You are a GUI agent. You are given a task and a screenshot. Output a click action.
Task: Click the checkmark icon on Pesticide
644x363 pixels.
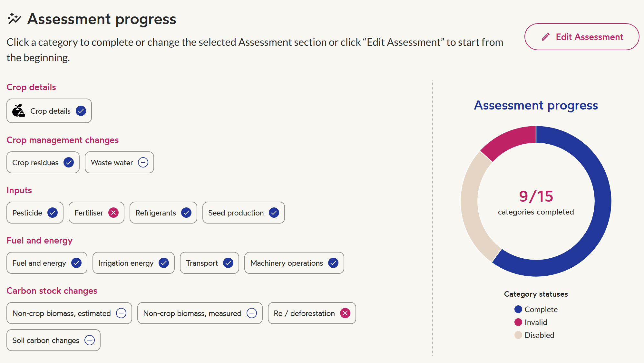click(x=53, y=213)
